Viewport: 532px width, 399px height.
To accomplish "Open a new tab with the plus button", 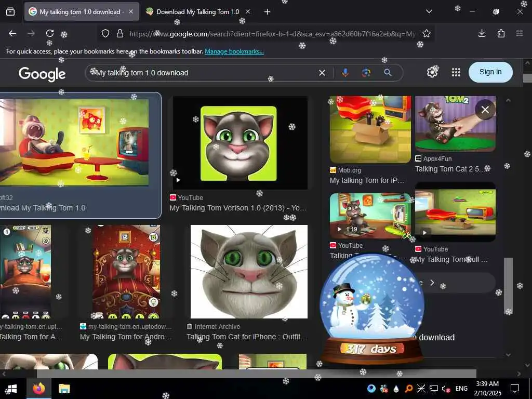I will coord(268,12).
